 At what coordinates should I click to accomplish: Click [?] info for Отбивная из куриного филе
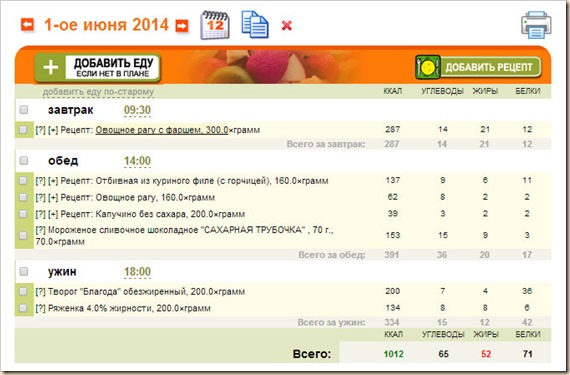(x=40, y=181)
